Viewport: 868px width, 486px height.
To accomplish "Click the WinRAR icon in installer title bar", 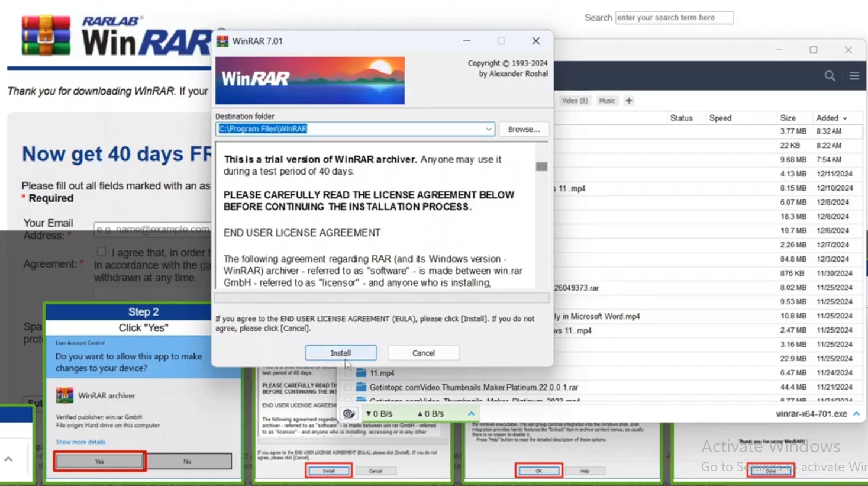I will 222,41.
